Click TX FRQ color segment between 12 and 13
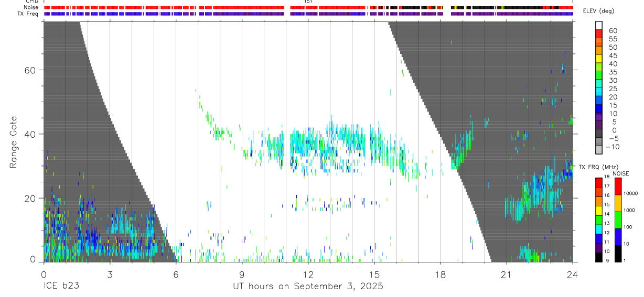The image size is (644, 297). coord(599,229)
